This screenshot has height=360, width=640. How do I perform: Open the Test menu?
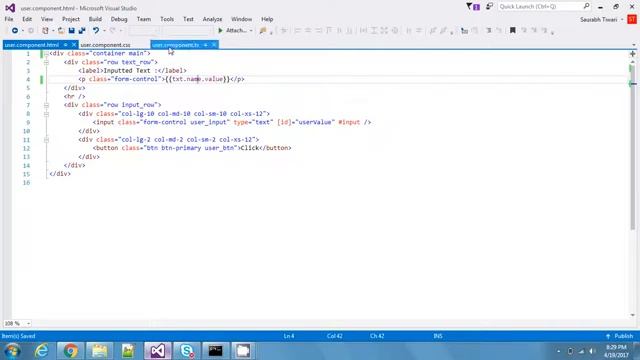[x=188, y=19]
